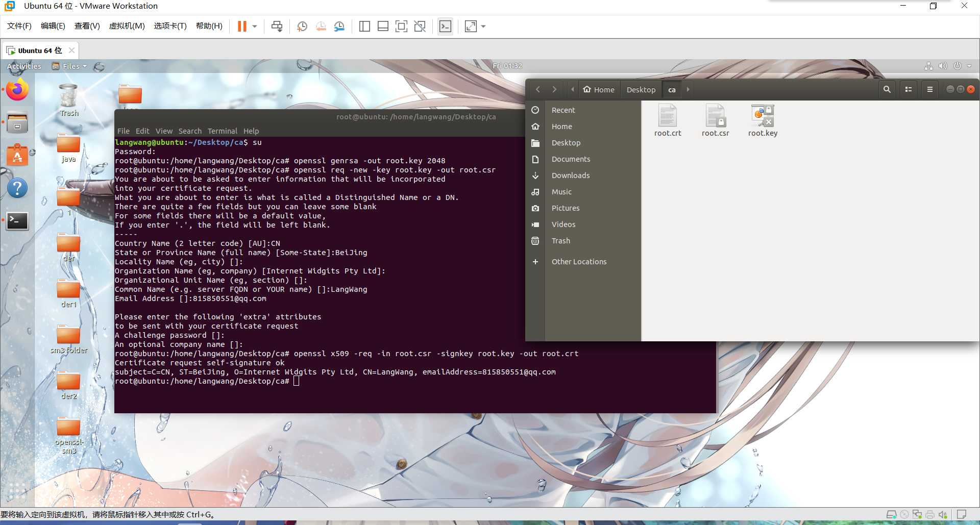
Task: Go back in Files window
Action: coord(538,89)
